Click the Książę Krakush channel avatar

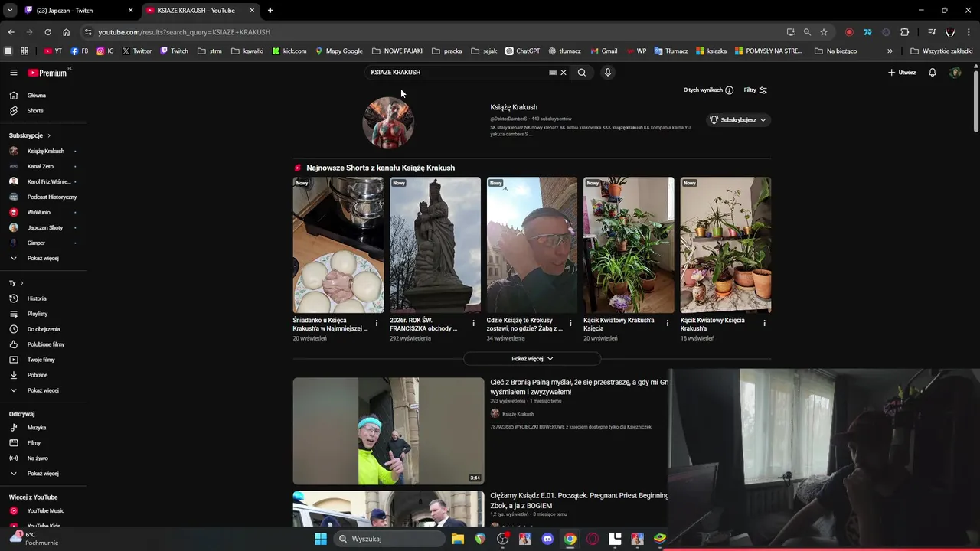coord(388,122)
